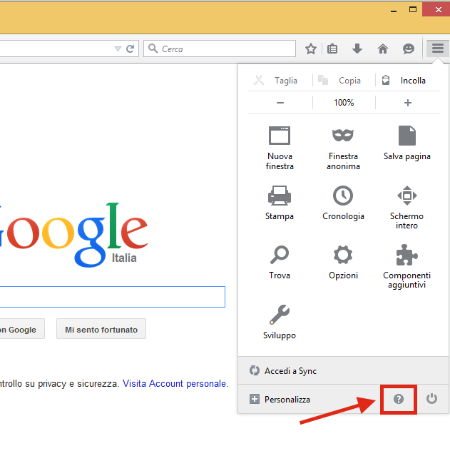Open Visita Account personale link
This screenshot has width=450, height=476.
point(175,383)
